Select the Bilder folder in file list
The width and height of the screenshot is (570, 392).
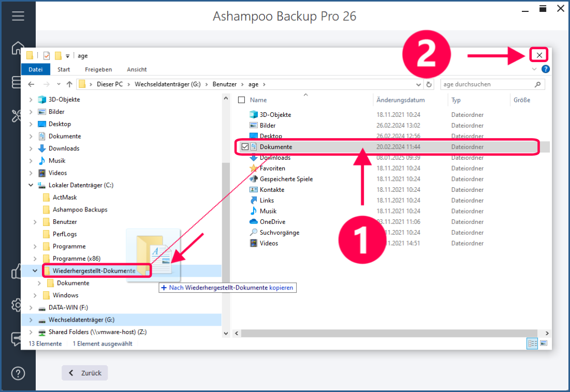(x=268, y=125)
